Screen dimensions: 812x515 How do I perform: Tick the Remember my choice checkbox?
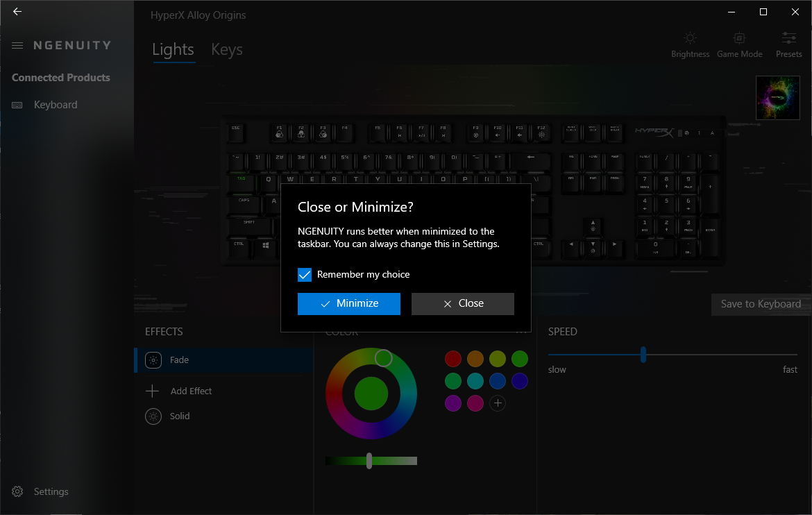point(305,275)
